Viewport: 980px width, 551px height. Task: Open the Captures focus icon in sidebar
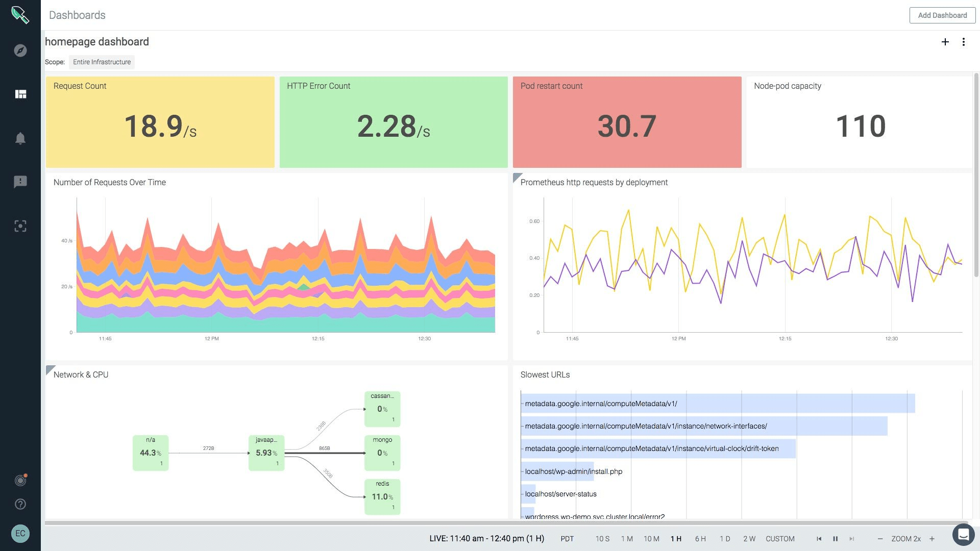coord(20,226)
